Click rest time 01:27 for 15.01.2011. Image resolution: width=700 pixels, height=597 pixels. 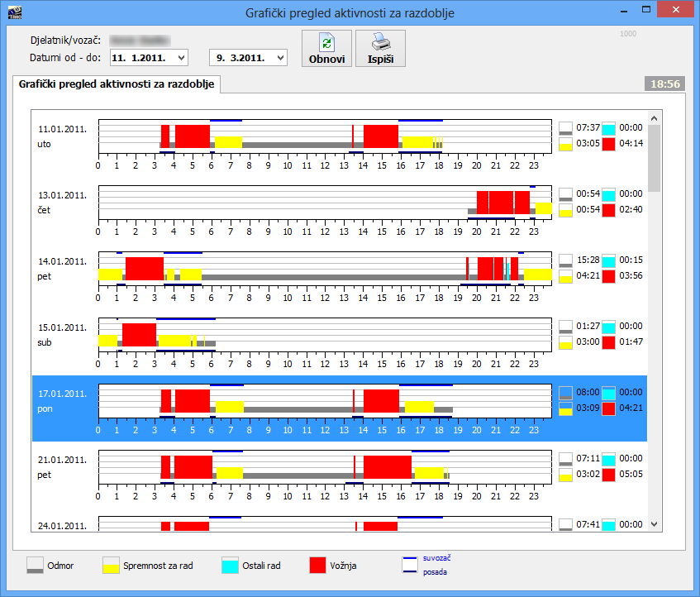point(588,326)
